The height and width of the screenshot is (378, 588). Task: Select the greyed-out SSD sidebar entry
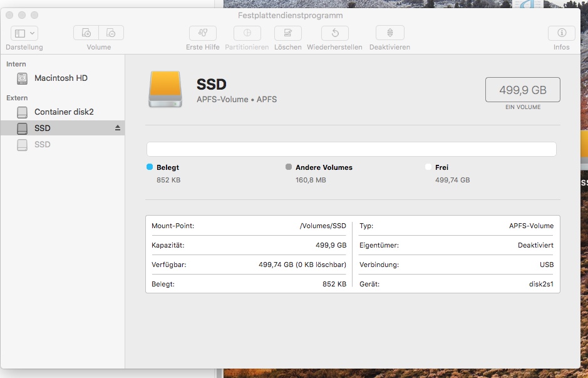pyautogui.click(x=43, y=145)
